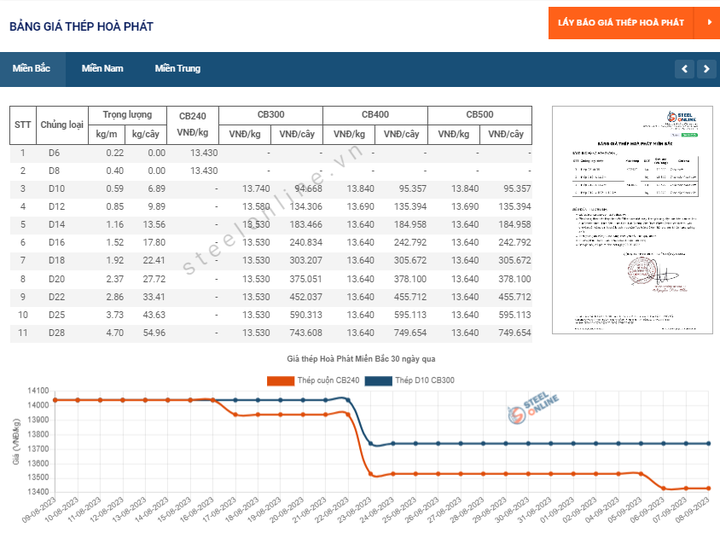The width and height of the screenshot is (720, 533).
Task: Select the D25 row type cell
Action: tap(56, 315)
